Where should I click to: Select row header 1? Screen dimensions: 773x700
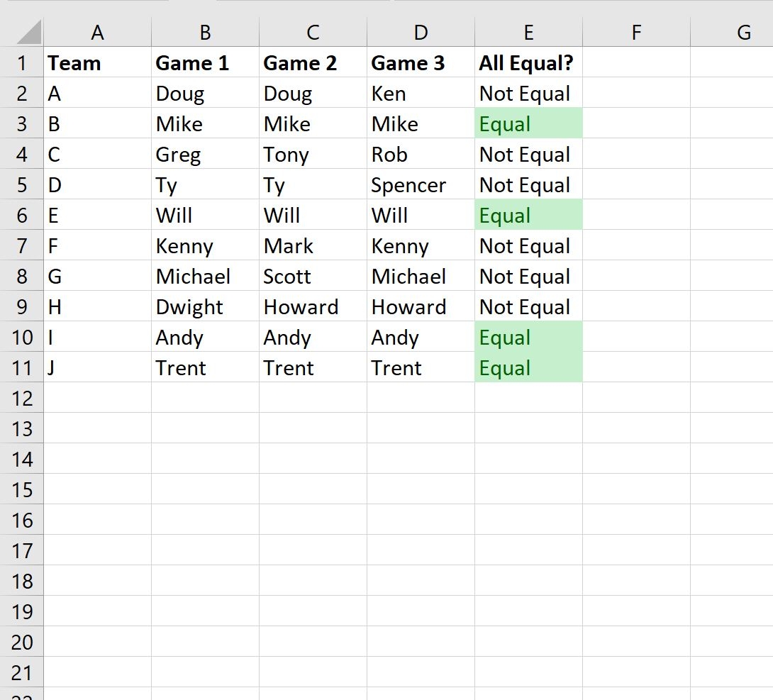(x=22, y=62)
